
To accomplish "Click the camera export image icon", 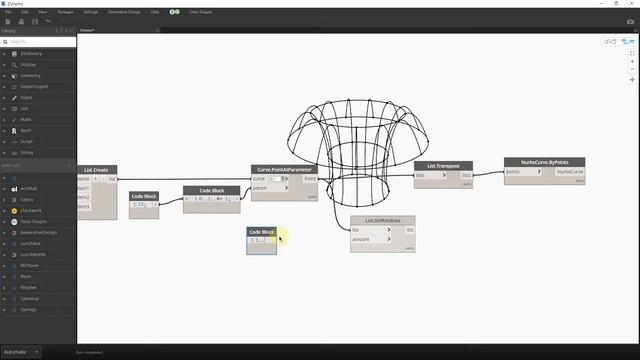I will pyautogui.click(x=631, y=22).
